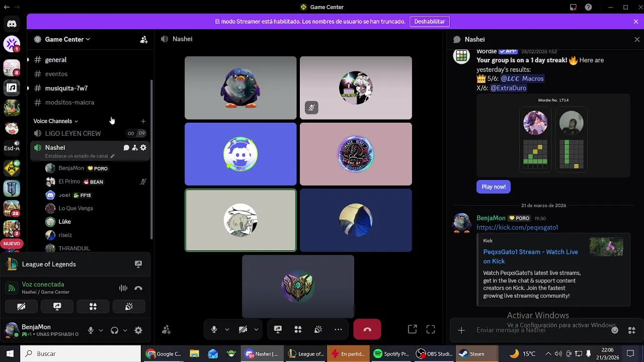Expand camera options in call bar
The width and height of the screenshot is (644, 362).
click(256, 330)
